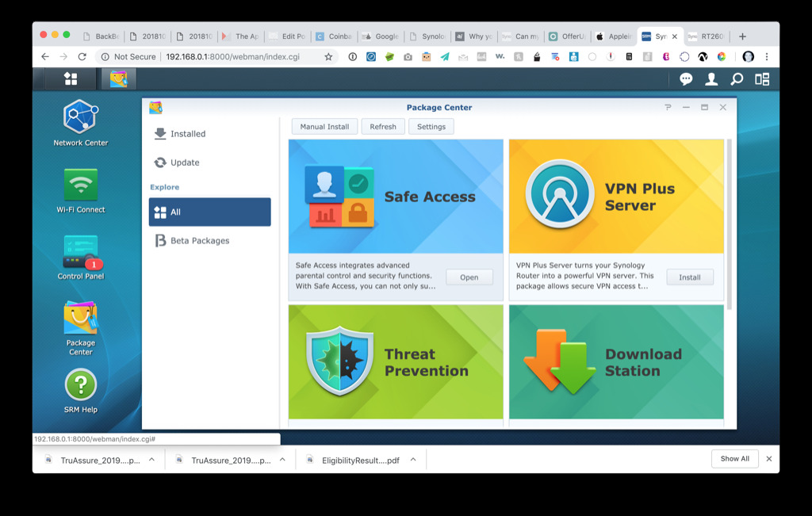Viewport: 812px width, 516px height.
Task: Click Install for VPN Plus Server
Action: (690, 277)
